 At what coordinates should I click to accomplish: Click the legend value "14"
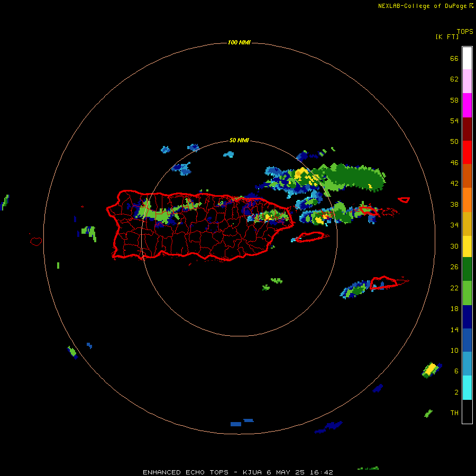(454, 329)
